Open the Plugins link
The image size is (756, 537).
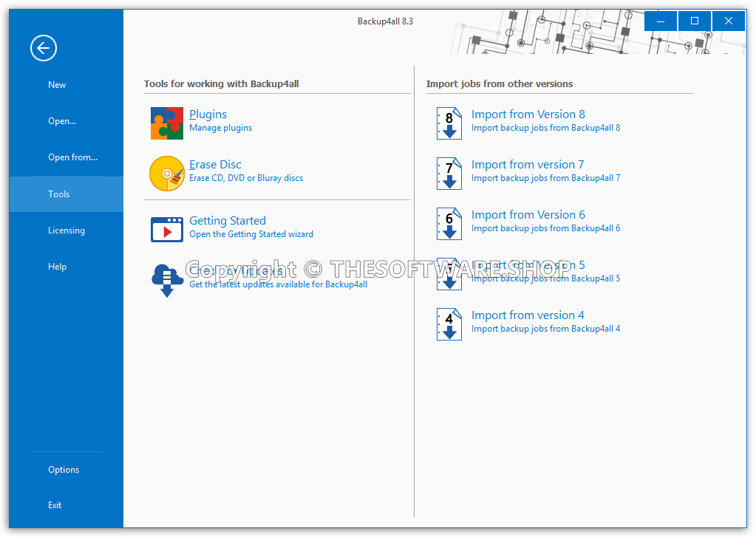point(208,114)
